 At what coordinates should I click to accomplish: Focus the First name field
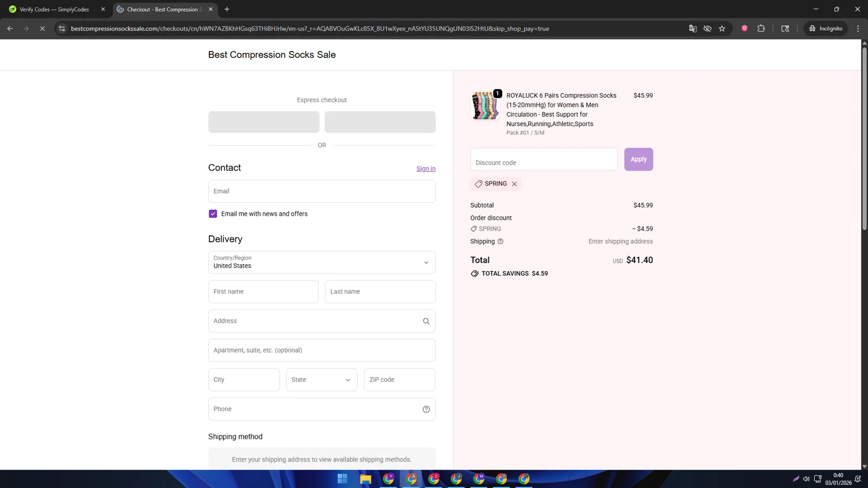click(x=263, y=292)
